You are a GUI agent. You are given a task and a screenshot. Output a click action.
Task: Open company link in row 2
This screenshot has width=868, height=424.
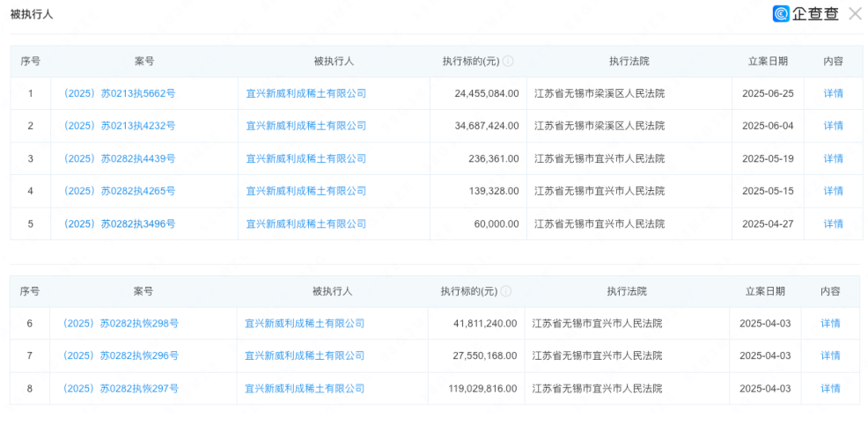tap(306, 126)
